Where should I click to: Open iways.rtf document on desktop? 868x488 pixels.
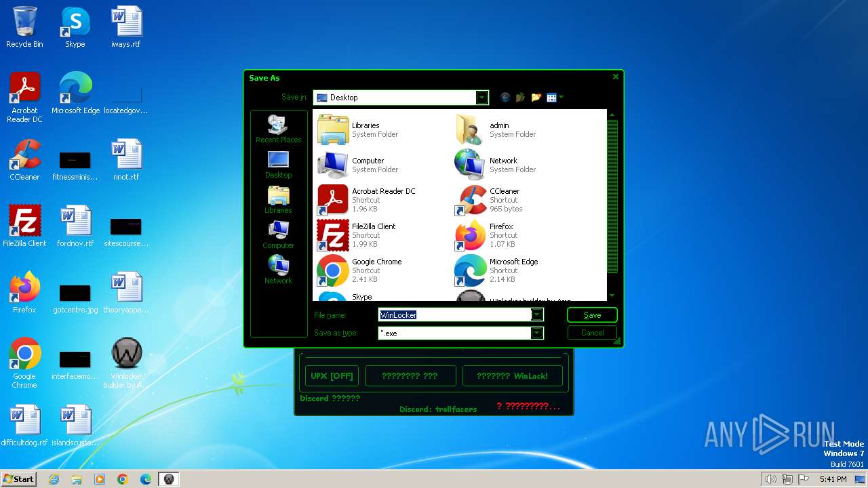[x=126, y=28]
